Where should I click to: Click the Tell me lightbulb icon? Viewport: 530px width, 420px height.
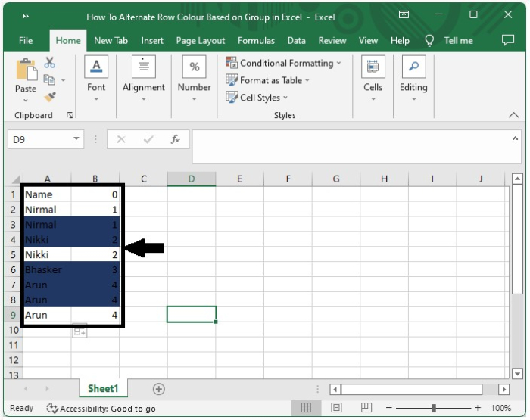tap(429, 41)
